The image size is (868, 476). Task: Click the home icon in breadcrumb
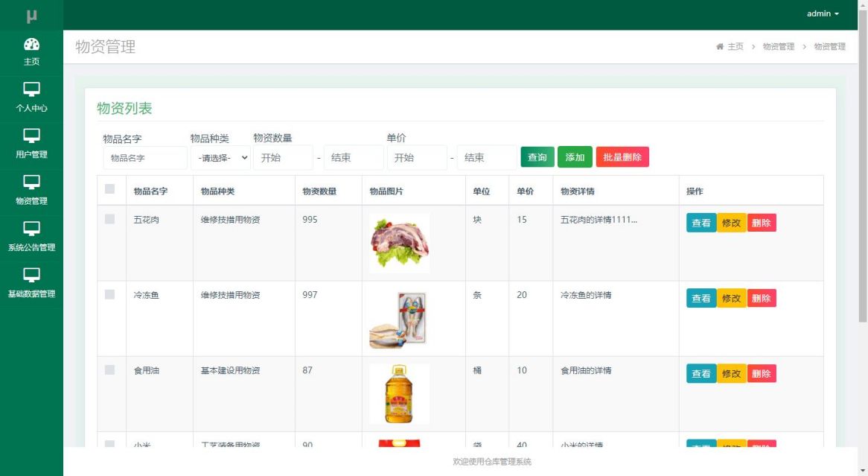coord(720,47)
